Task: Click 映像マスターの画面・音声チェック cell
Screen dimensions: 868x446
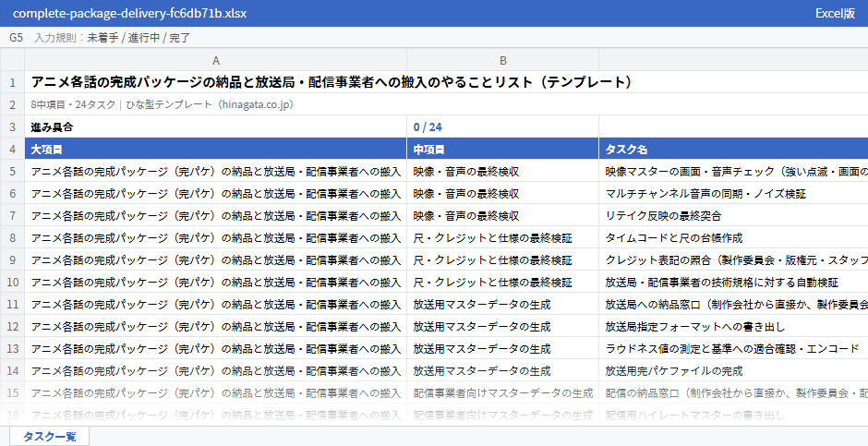Action: click(733, 171)
